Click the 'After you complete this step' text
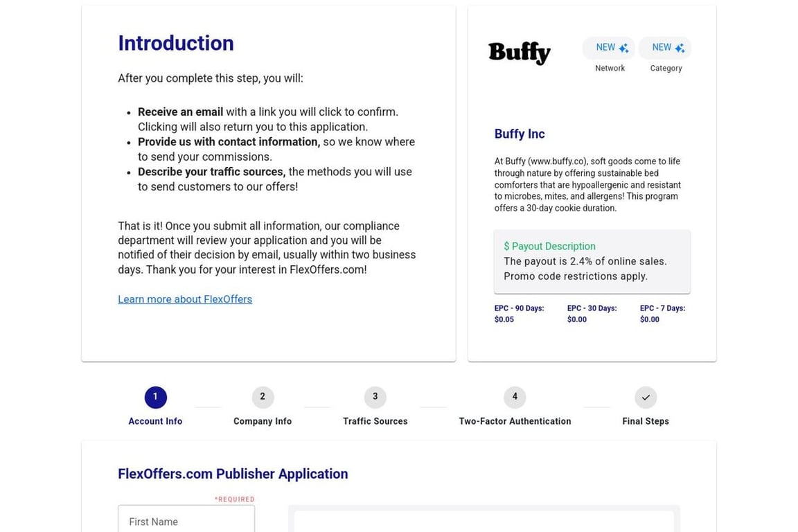This screenshot has width=798, height=532. tap(210, 78)
